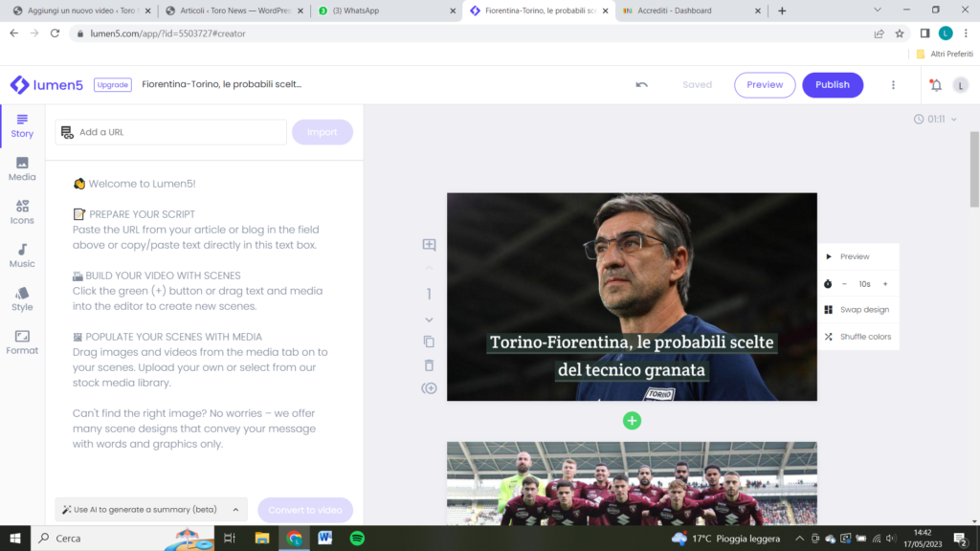Open the three-dot more options menu
This screenshot has width=980, height=551.
[x=894, y=84]
